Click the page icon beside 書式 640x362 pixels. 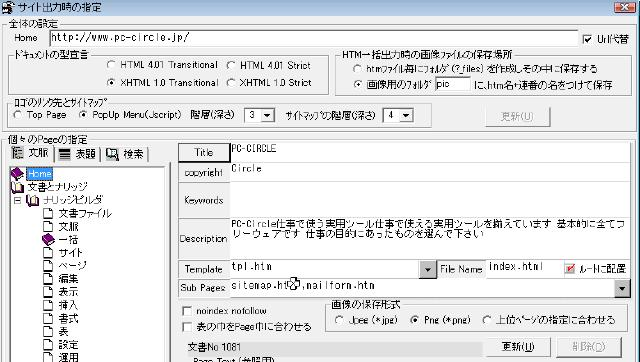[x=48, y=318]
